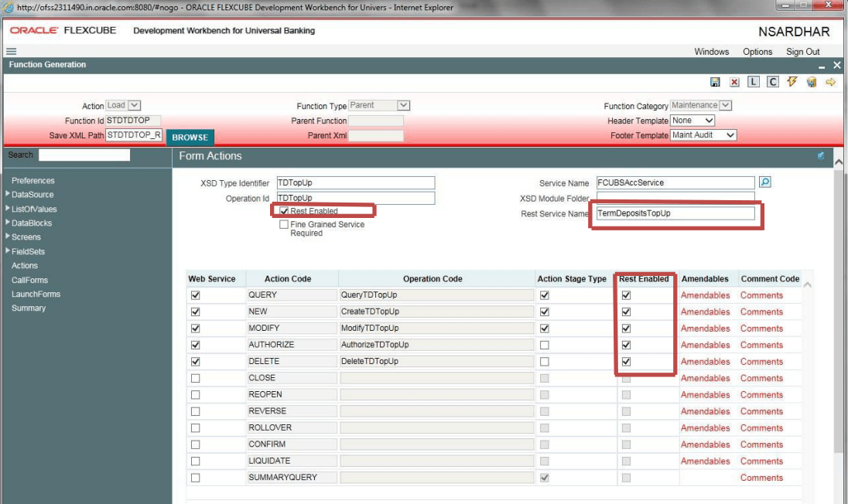
Task: Open the Header Template dropdown
Action: point(692,121)
